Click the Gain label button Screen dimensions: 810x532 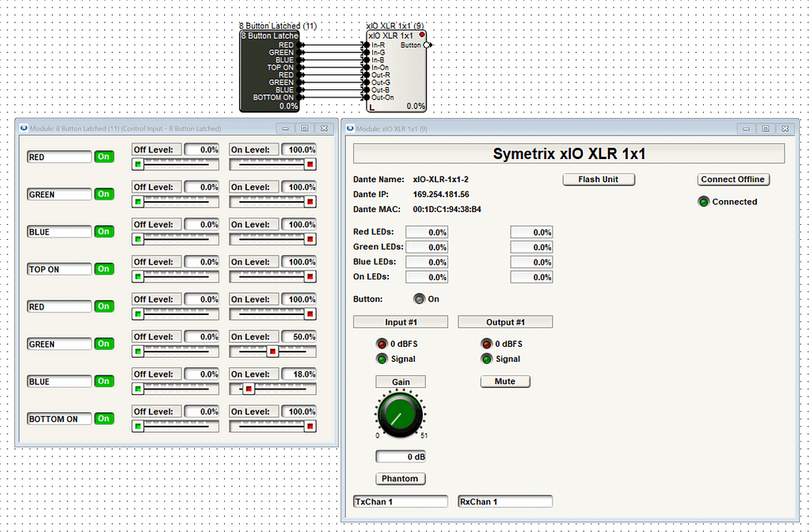click(x=401, y=382)
